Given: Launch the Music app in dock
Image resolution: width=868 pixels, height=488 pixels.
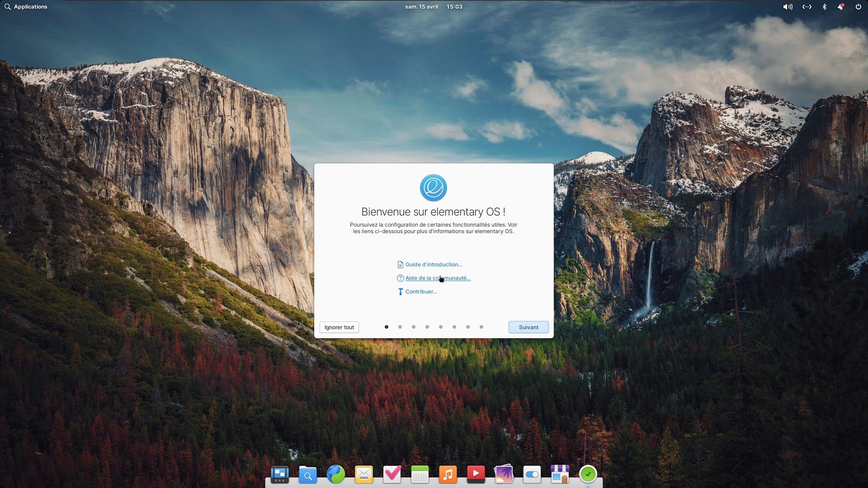Looking at the screenshot, I should 448,474.
